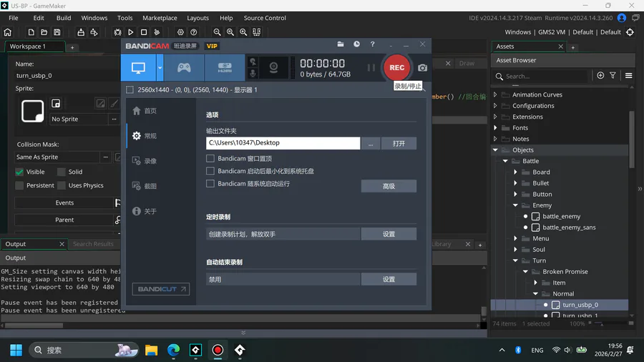This screenshot has width=644, height=362.
Task: Open Game Options toolbar icon
Action: coord(180,32)
